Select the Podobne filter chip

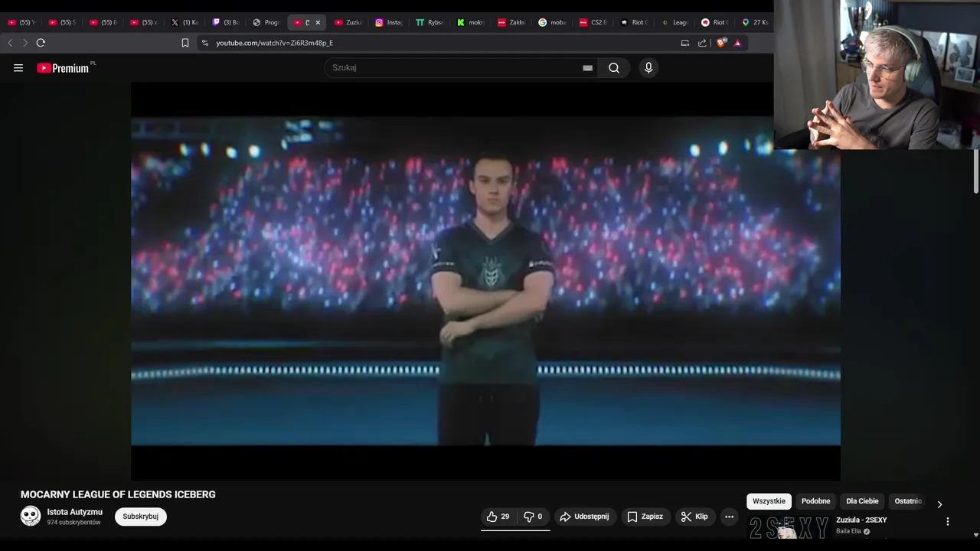[x=815, y=501]
